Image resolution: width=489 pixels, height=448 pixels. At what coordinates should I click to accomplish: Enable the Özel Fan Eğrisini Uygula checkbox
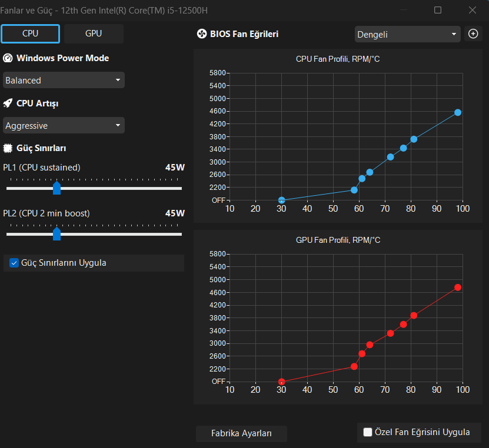click(x=368, y=432)
